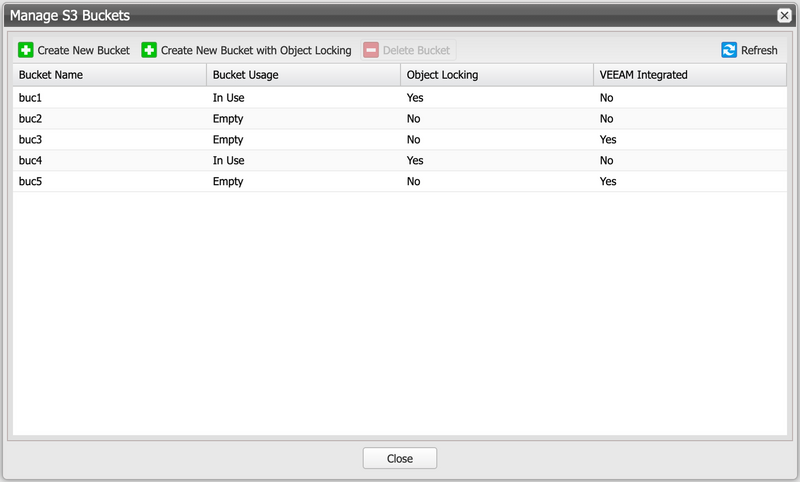
Task: Sort by the VEEAM Integrated column header
Action: pos(643,75)
